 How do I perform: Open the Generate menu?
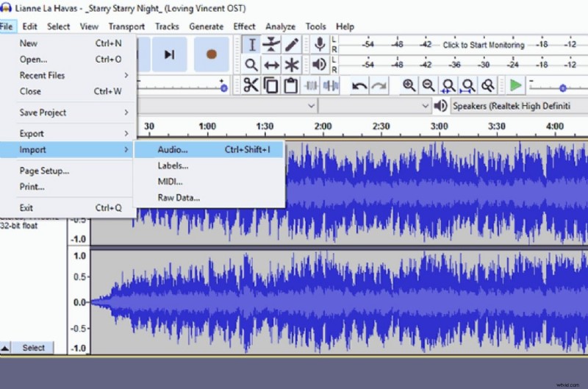pos(207,26)
